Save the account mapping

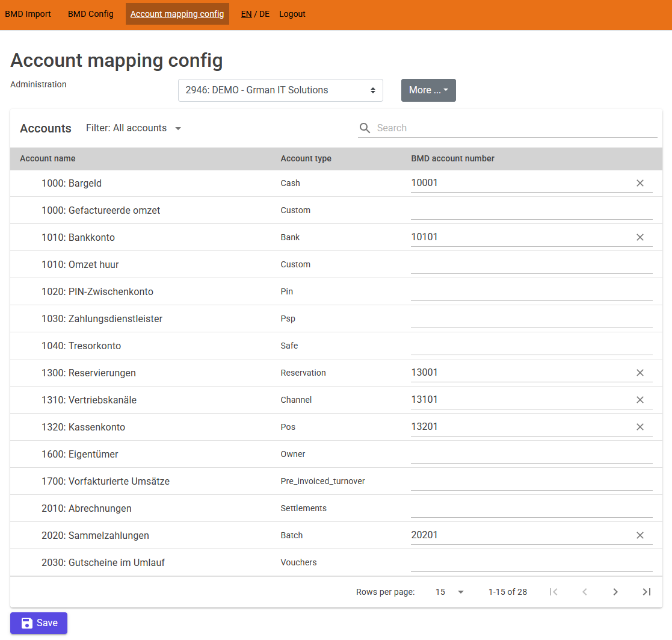pyautogui.click(x=39, y=623)
